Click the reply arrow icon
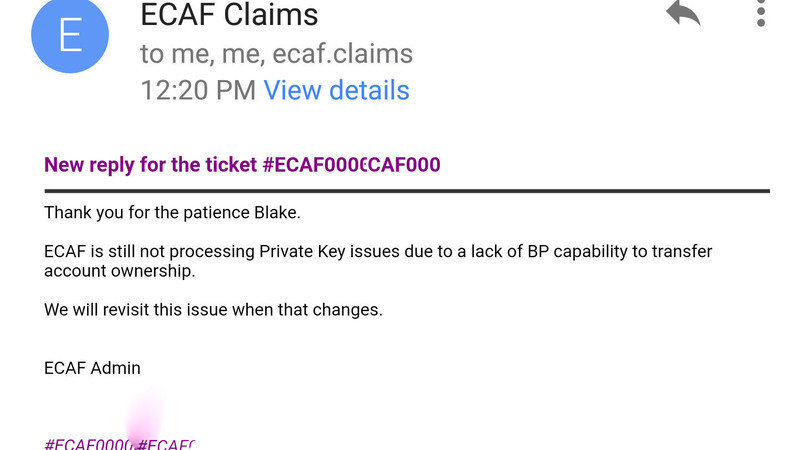This screenshot has height=450, width=800. pyautogui.click(x=683, y=14)
